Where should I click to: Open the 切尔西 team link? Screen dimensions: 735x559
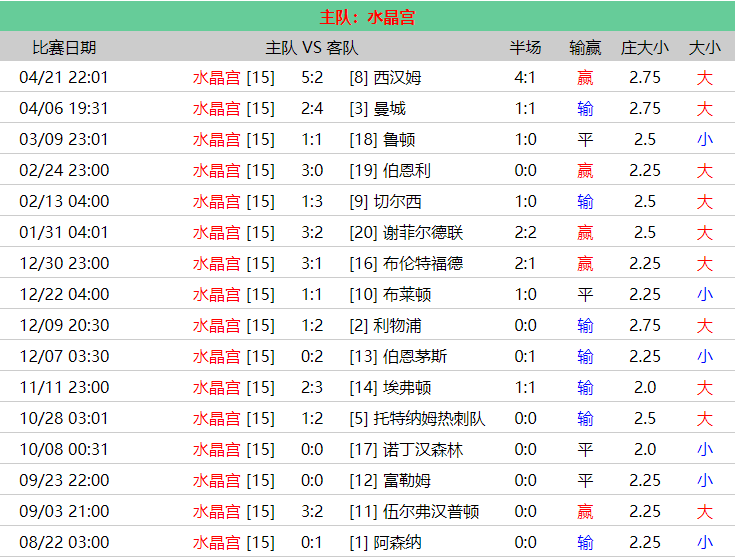coord(398,201)
